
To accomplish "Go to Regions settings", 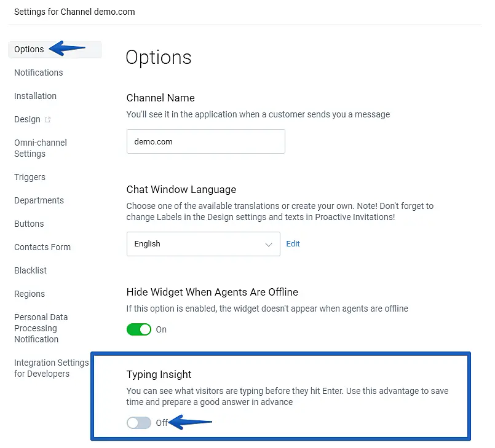I will [x=30, y=294].
